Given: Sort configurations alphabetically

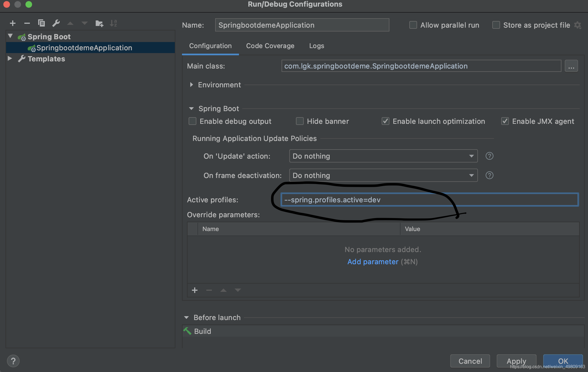Looking at the screenshot, I should pos(113,23).
